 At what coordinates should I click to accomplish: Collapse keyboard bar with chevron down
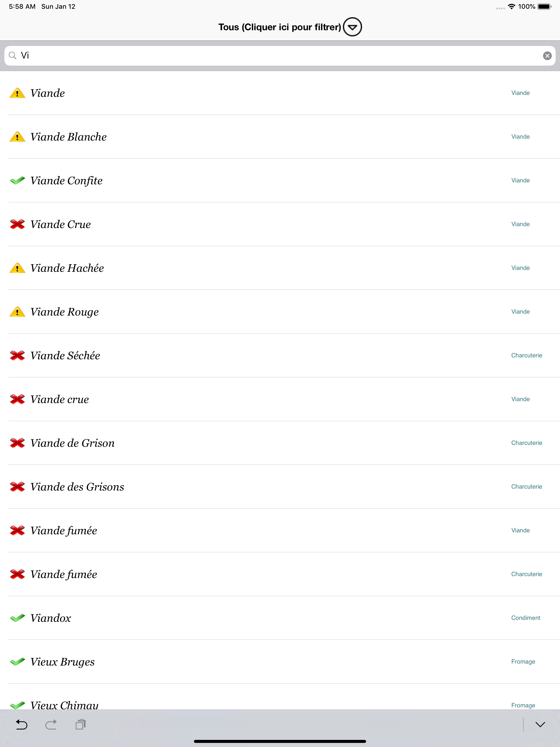click(540, 724)
